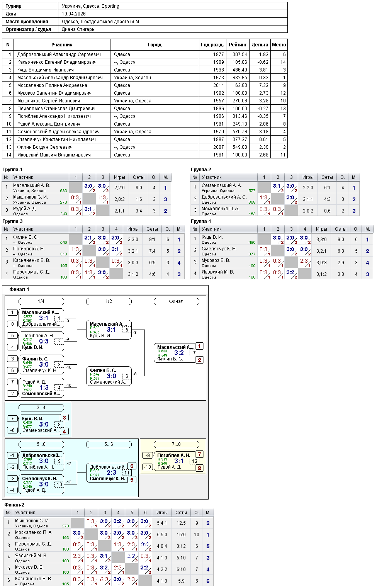This screenshot has width=377, height=588.
Task: Click Сеты column header in Группа-4
Action: pos(341,229)
